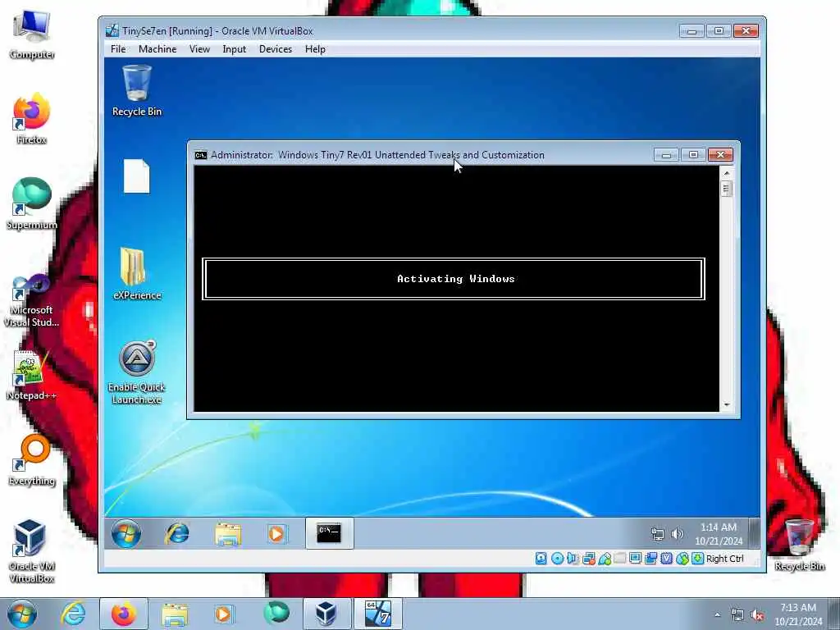Viewport: 840px width, 630px height.
Task: Close the Tiny7 Unattended Tweaks console window
Action: (x=720, y=155)
